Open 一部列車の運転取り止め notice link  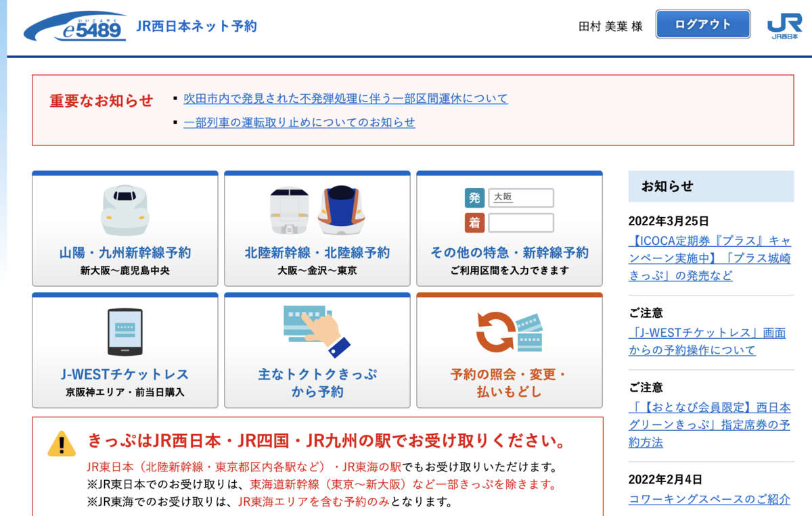(299, 122)
